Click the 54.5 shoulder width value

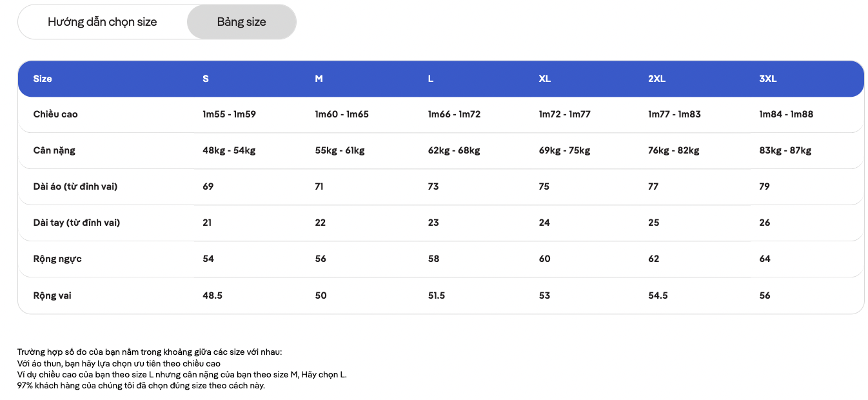click(658, 295)
